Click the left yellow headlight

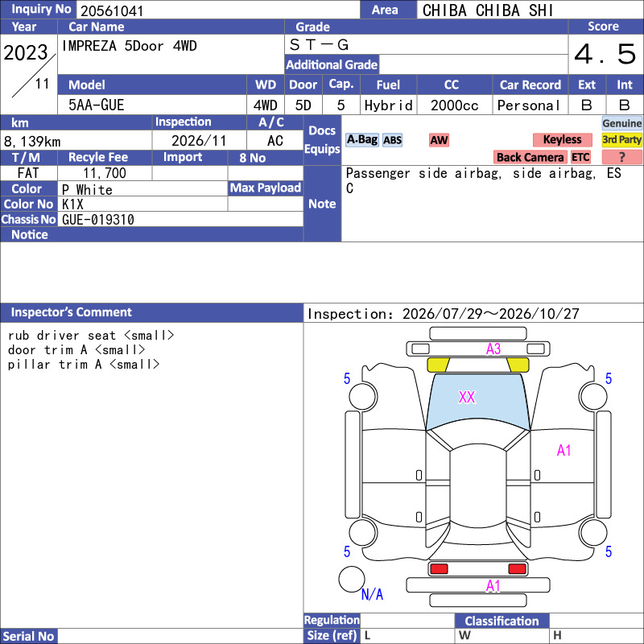click(439, 365)
